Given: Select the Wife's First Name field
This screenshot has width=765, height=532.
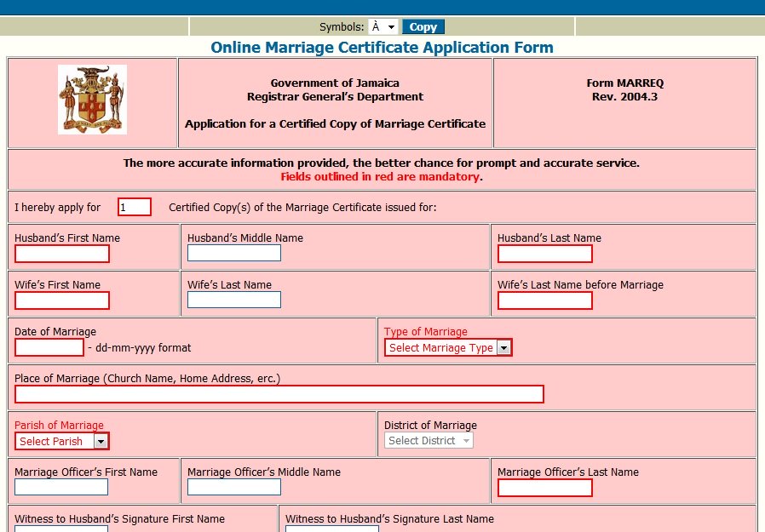Looking at the screenshot, I should 60,300.
